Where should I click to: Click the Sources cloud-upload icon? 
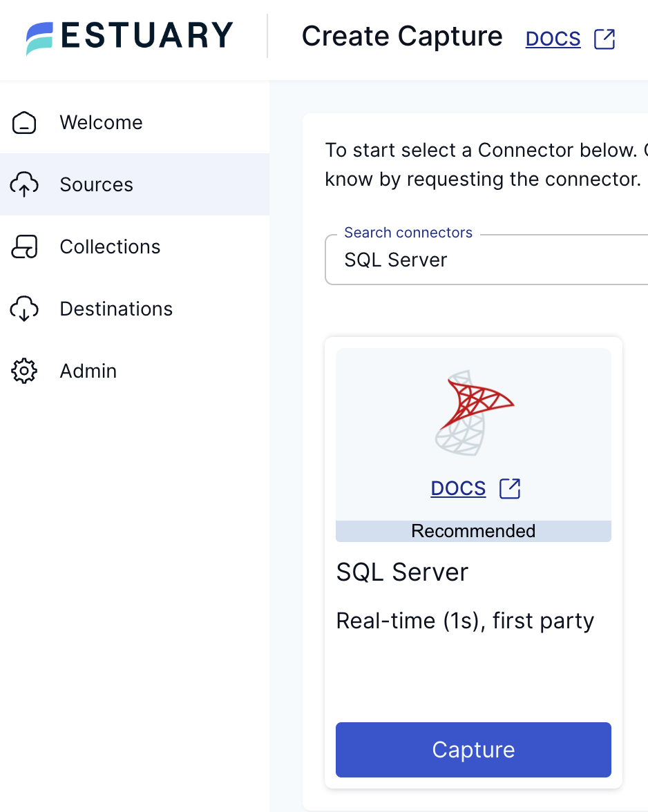(x=24, y=184)
